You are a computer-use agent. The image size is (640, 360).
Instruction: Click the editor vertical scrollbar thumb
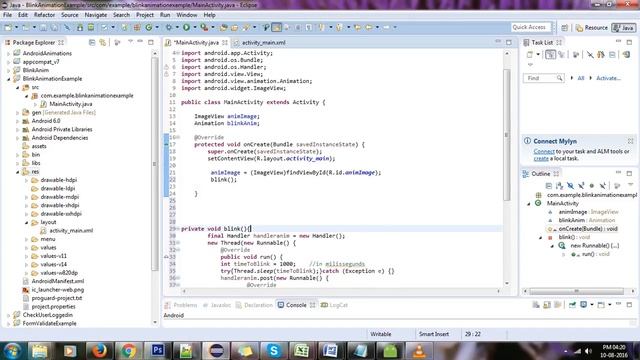(507, 135)
